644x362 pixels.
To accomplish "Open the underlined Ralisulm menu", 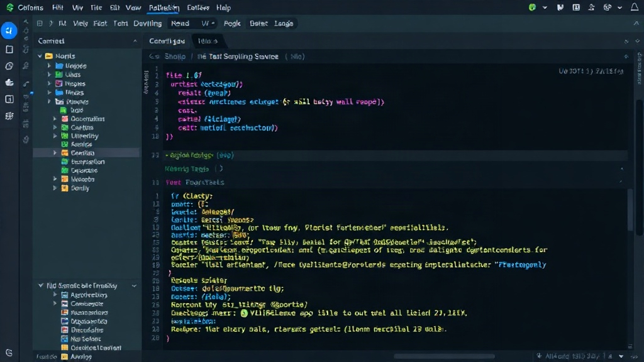I will (164, 8).
